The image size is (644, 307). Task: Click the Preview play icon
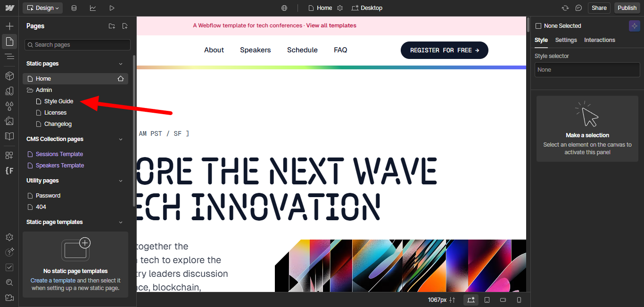112,8
